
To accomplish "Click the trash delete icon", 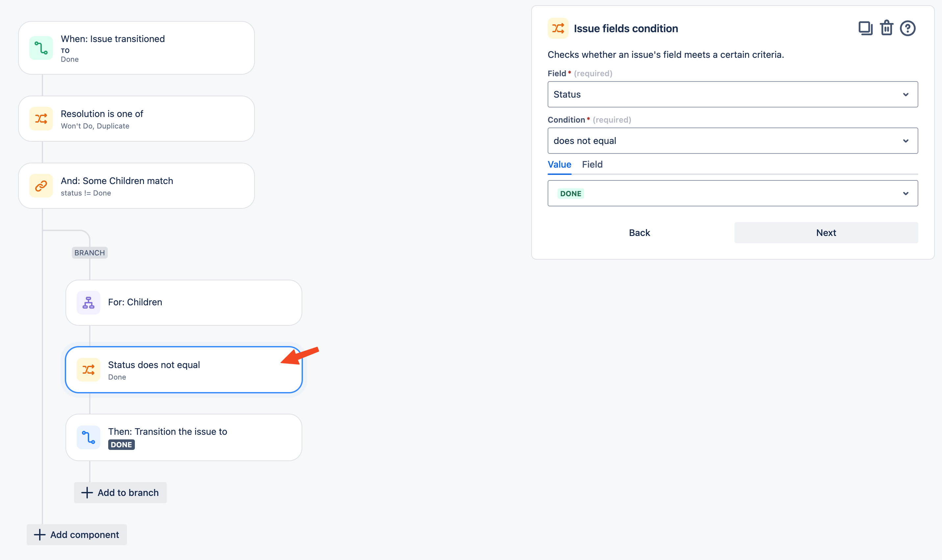I will point(886,28).
